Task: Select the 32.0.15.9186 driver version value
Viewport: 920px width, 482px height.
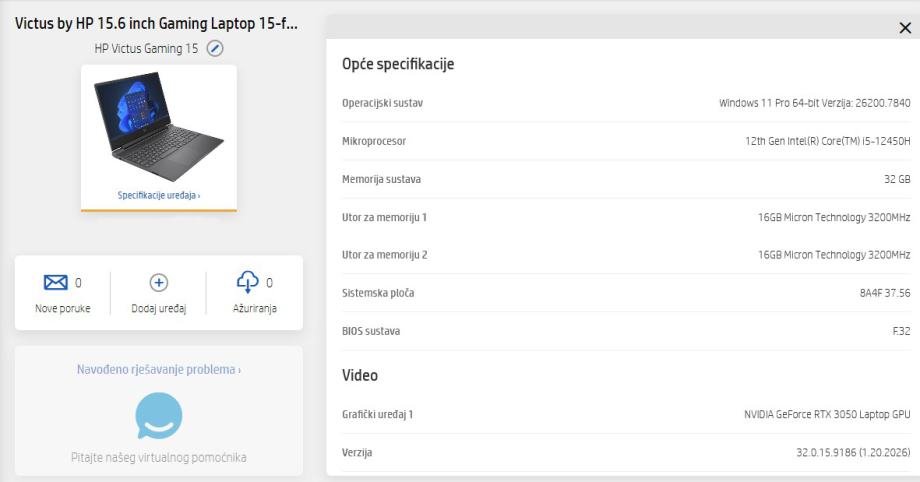Action: (853, 453)
